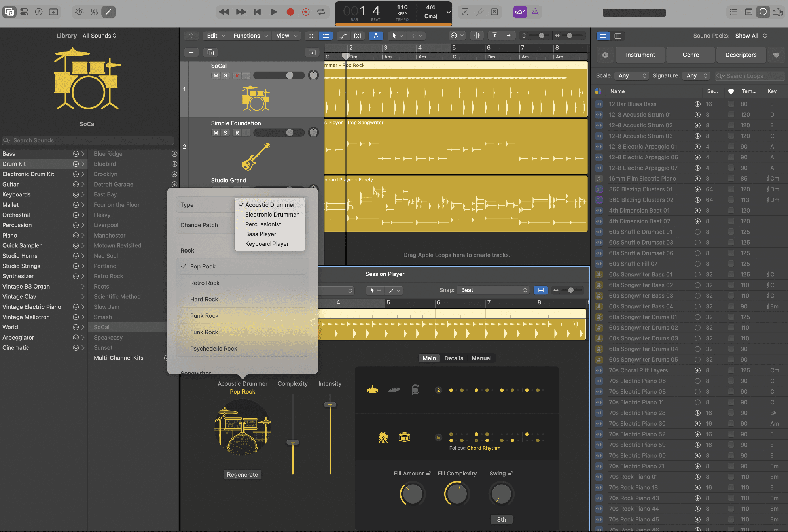This screenshot has width=788, height=532.
Task: Click the Regenerate button
Action: coord(242,475)
